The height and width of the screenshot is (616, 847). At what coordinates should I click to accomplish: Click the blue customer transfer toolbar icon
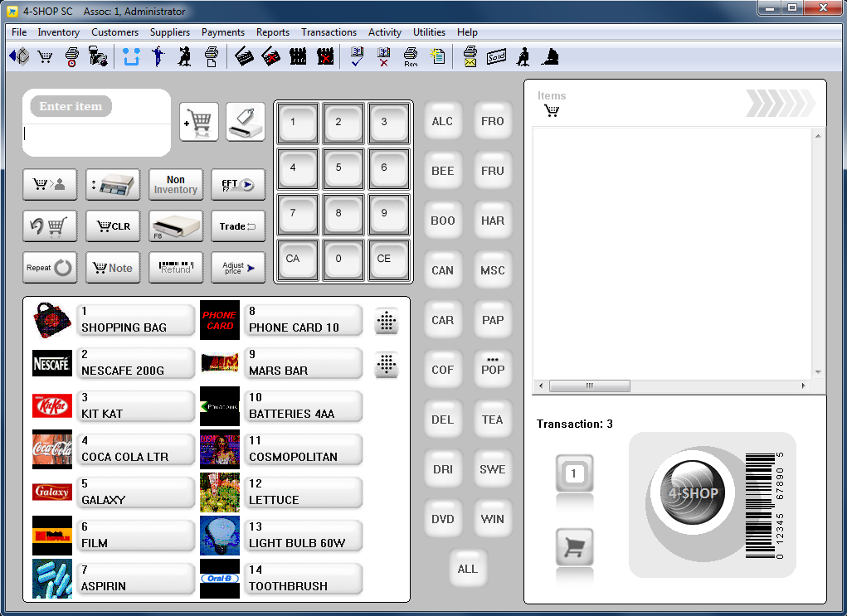pos(131,56)
